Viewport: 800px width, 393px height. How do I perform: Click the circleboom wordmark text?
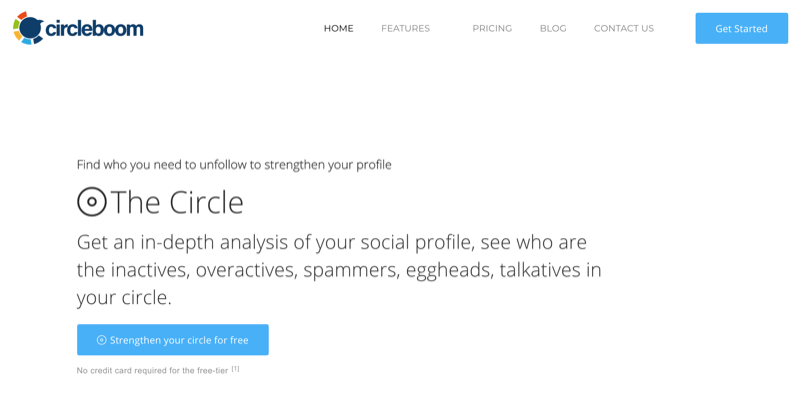point(94,29)
